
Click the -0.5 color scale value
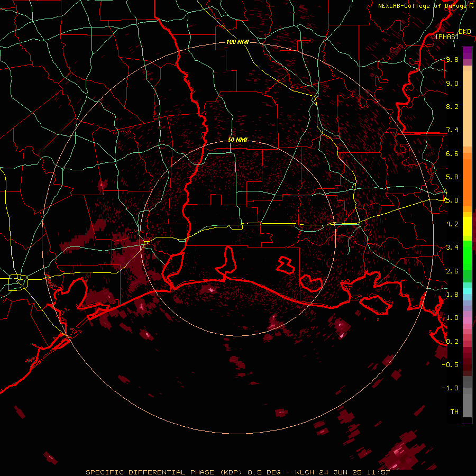[x=450, y=364]
